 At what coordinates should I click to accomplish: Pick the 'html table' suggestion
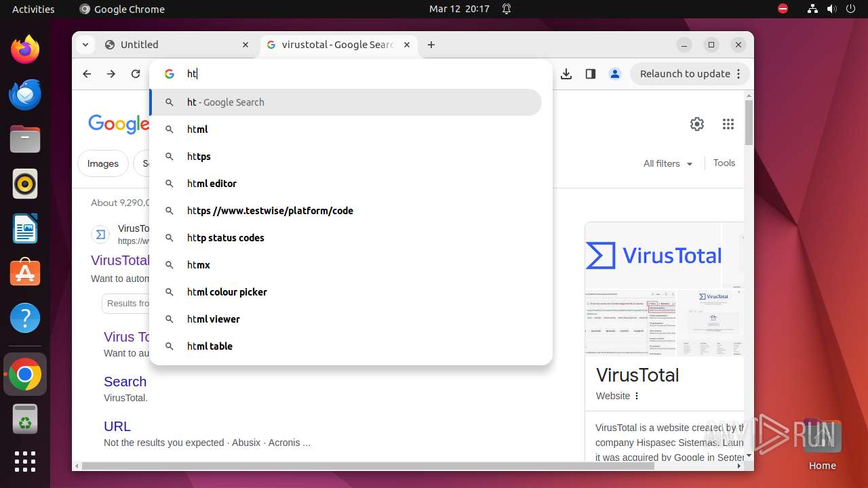tap(346, 346)
